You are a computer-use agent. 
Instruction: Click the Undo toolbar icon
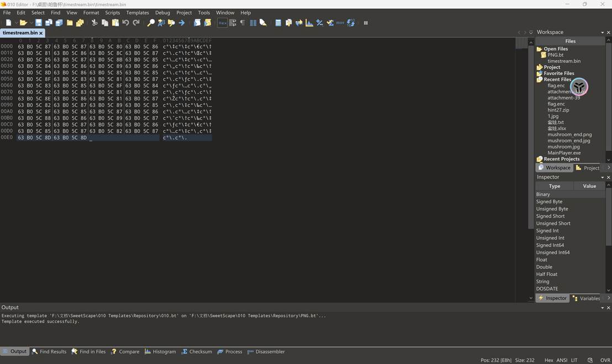(127, 23)
